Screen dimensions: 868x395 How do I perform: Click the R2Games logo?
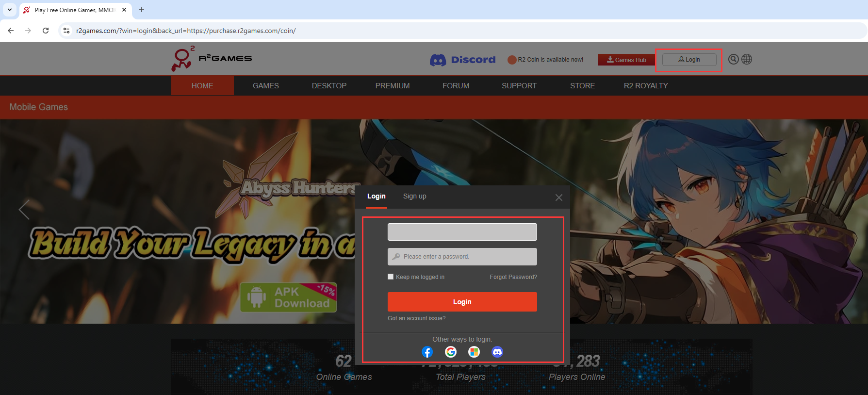click(212, 59)
